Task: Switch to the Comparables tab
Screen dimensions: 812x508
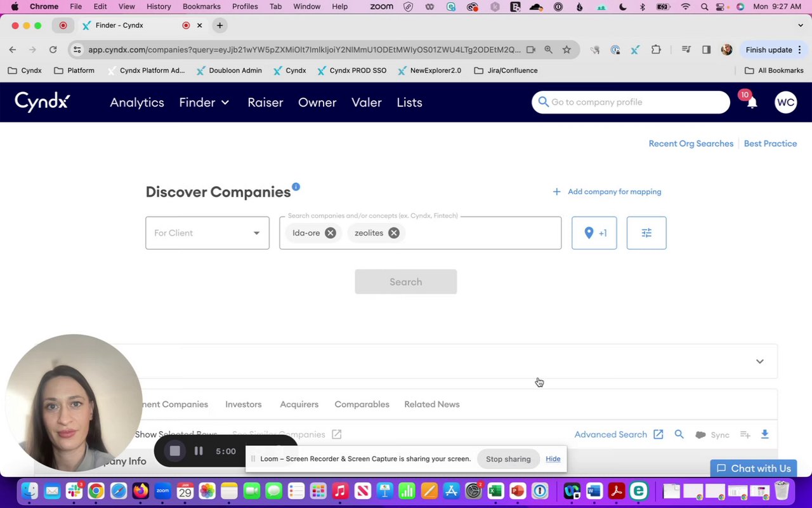Action: pos(362,404)
